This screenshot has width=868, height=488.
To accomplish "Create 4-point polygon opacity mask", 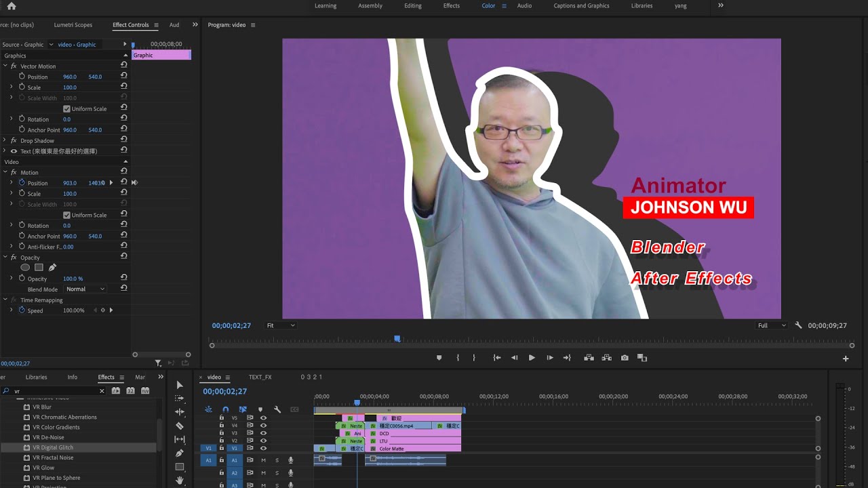I will [x=39, y=267].
